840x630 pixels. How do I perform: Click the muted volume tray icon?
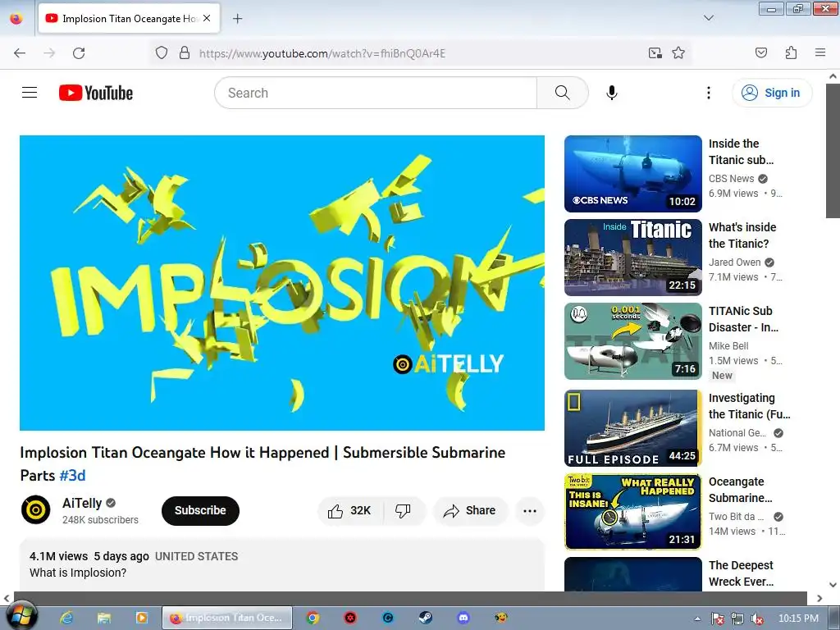(757, 619)
